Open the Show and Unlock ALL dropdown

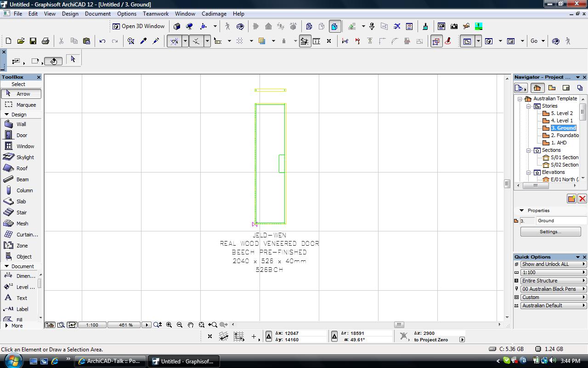554,264
